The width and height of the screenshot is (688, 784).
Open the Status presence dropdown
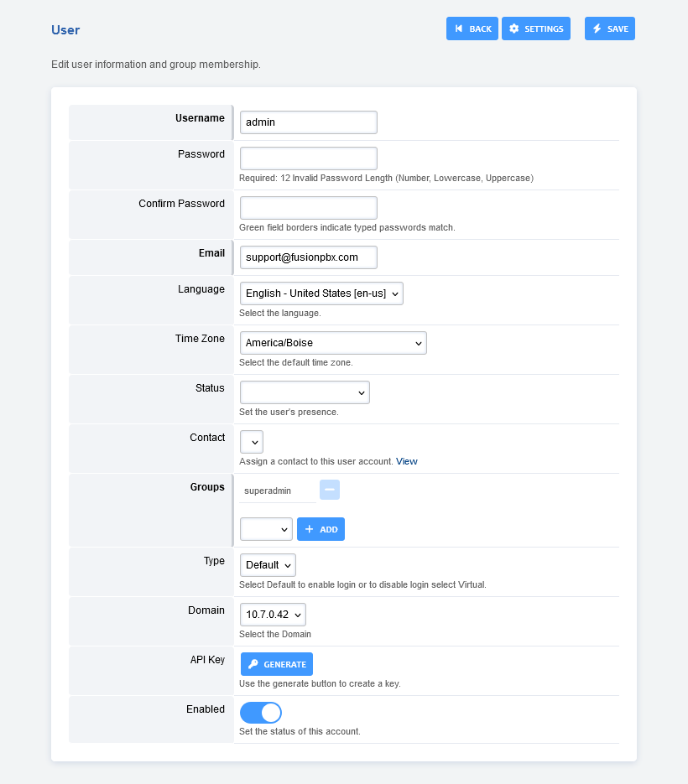(305, 392)
